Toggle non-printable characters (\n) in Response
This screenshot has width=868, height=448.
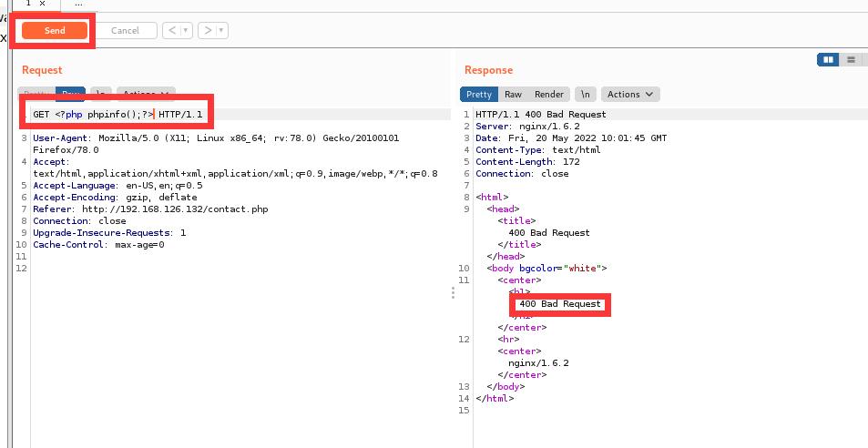click(586, 94)
